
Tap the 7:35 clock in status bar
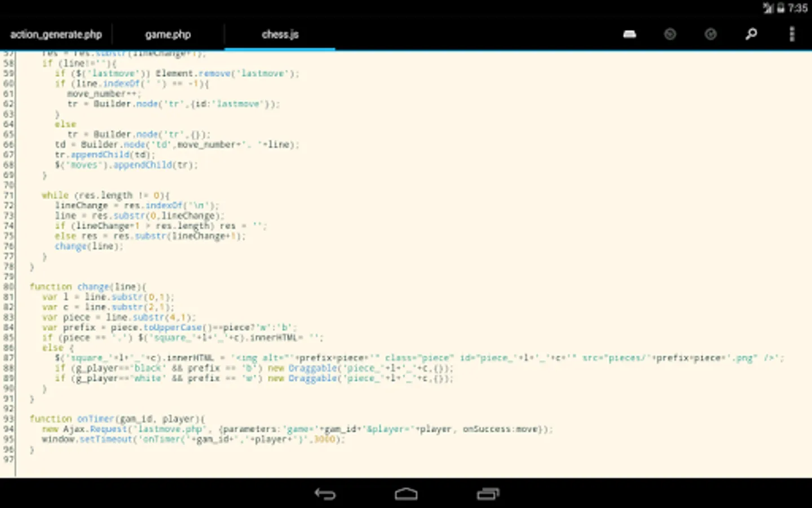798,8
